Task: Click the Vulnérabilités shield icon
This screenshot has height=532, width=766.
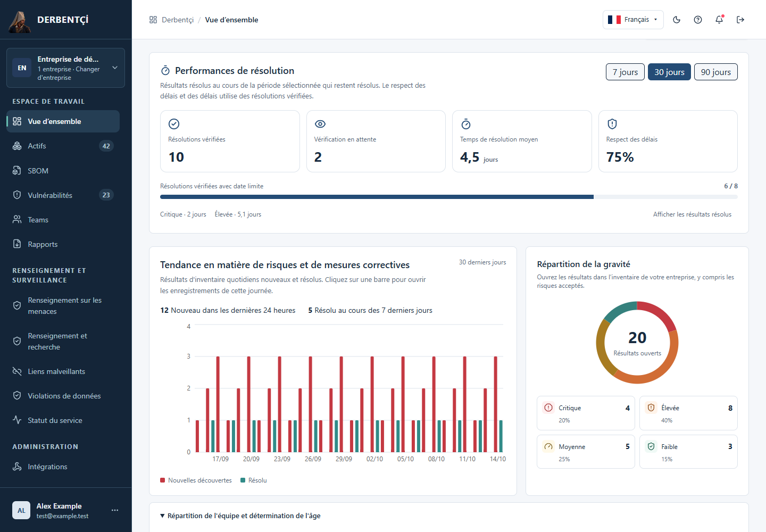Action: point(17,195)
